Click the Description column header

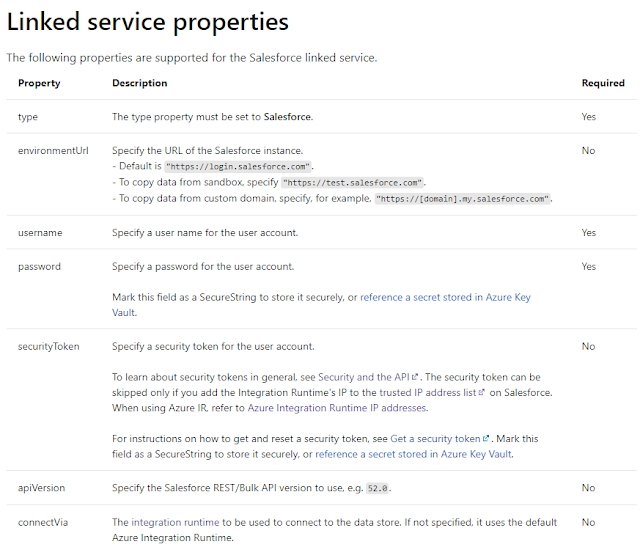tap(140, 83)
